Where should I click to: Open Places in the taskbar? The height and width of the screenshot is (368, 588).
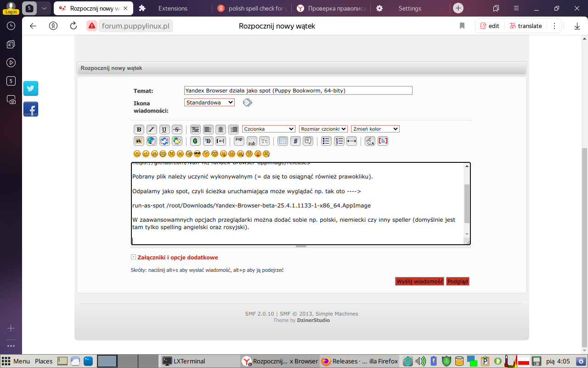pos(44,361)
